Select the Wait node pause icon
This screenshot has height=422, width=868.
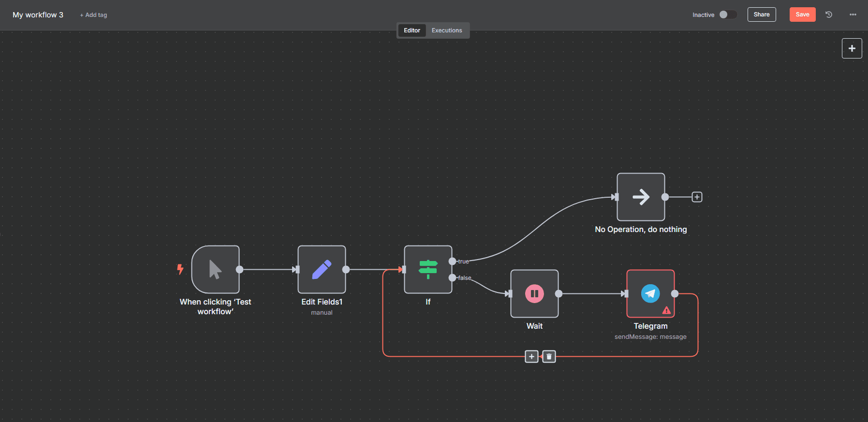click(x=534, y=293)
